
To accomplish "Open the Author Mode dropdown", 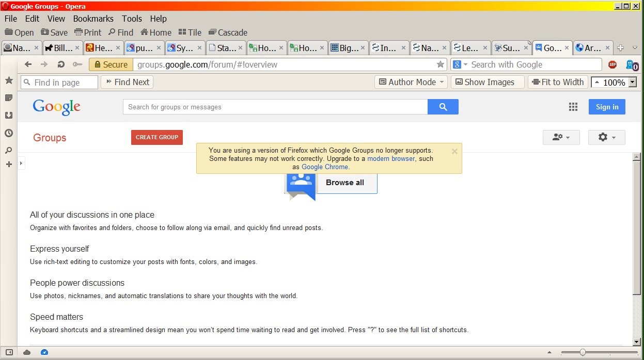I will 412,82.
